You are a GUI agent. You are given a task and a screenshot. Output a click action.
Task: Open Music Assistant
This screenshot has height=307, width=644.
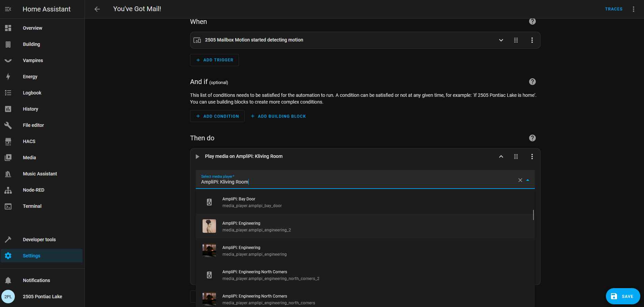tap(42, 174)
